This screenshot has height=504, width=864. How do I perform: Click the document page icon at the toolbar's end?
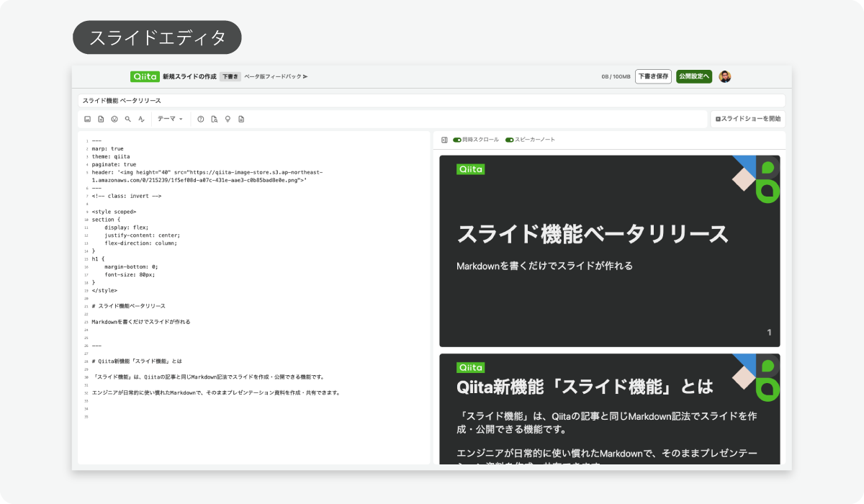pyautogui.click(x=241, y=119)
